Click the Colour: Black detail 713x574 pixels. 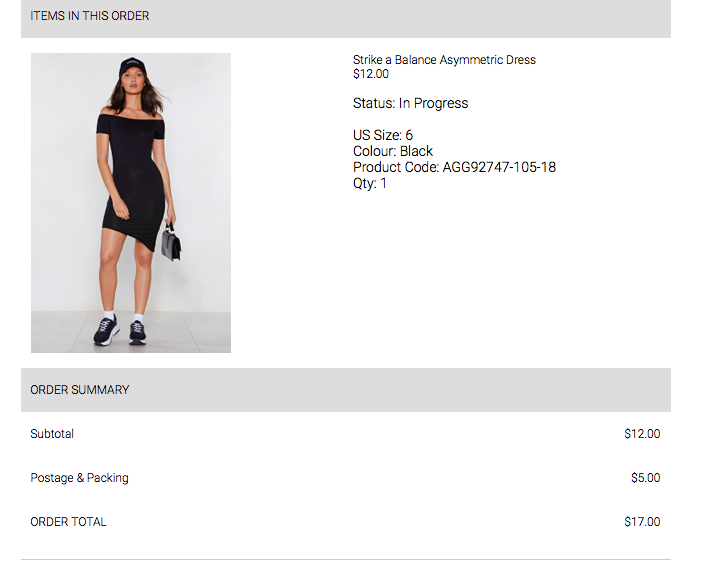(393, 151)
